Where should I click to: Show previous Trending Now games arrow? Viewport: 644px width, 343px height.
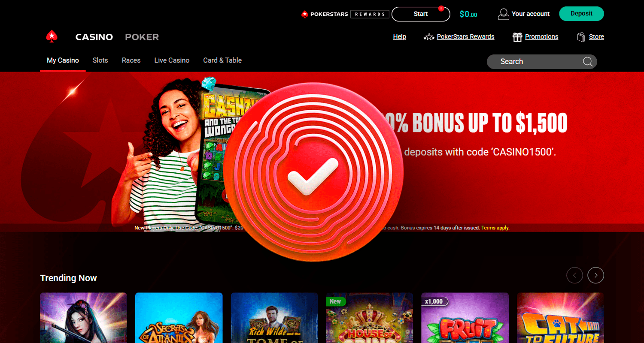pyautogui.click(x=575, y=275)
